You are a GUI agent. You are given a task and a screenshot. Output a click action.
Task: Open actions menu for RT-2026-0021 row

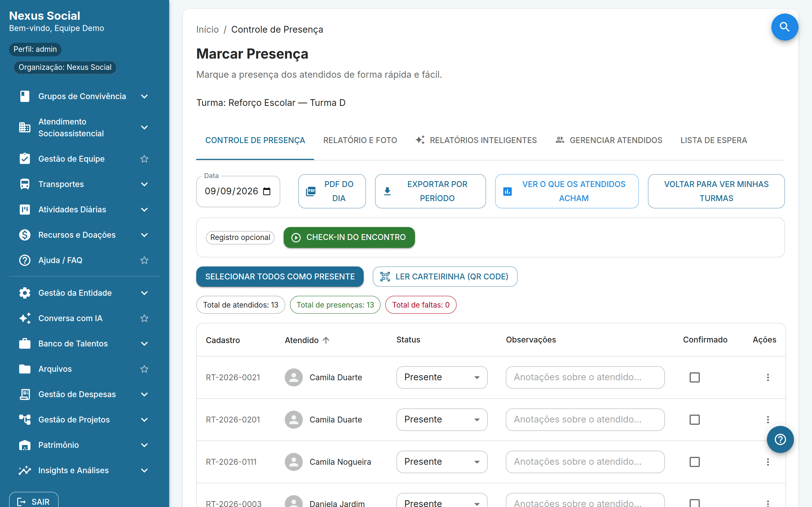coord(768,377)
